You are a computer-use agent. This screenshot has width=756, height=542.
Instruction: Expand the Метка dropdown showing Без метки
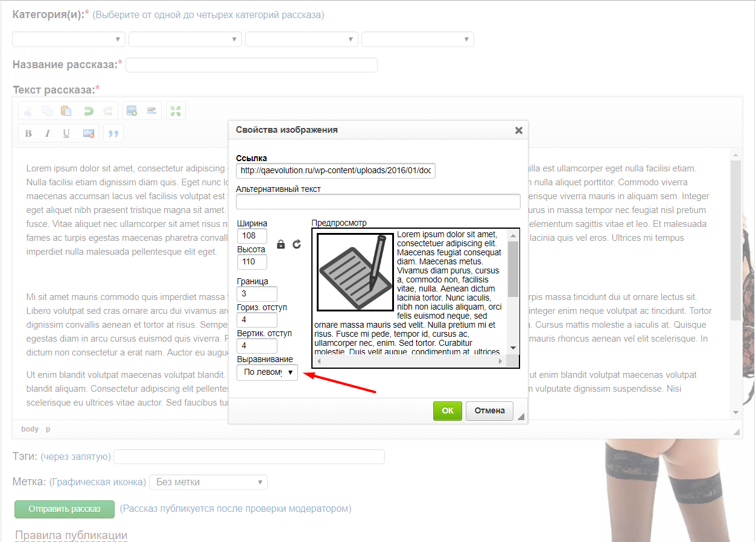pos(208,482)
